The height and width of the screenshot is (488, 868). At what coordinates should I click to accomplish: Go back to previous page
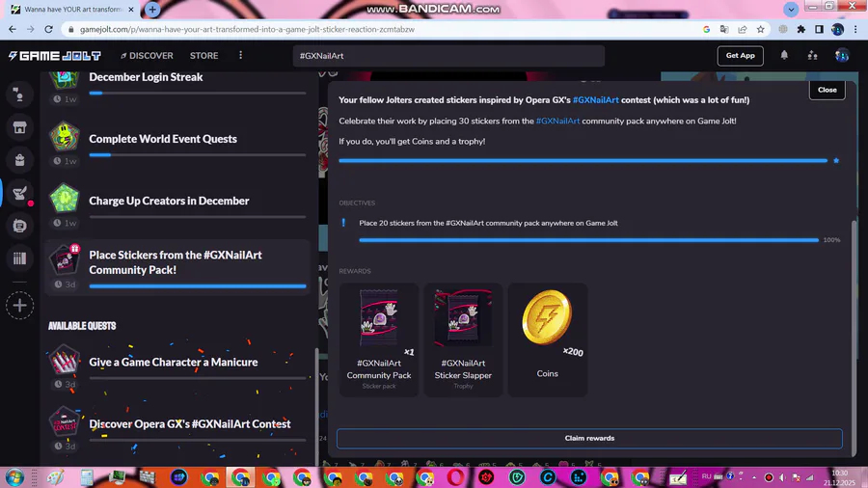click(13, 29)
